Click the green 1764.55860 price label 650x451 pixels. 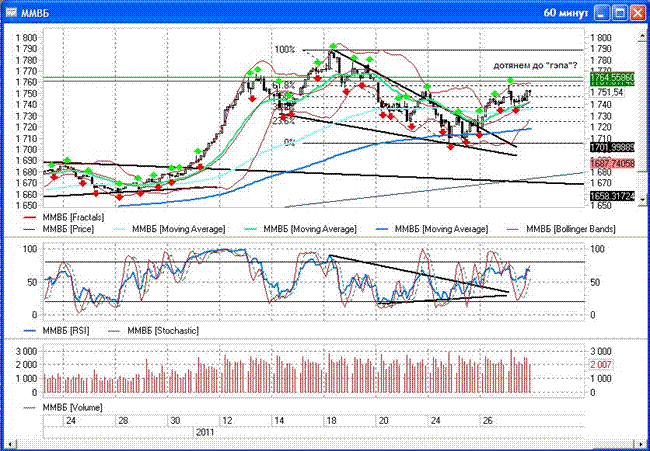611,77
